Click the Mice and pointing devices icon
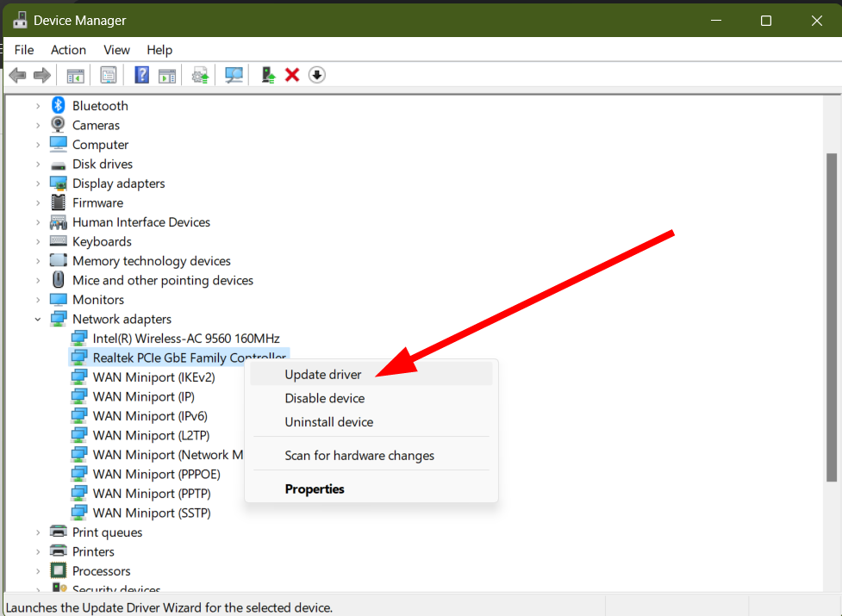 (x=58, y=279)
